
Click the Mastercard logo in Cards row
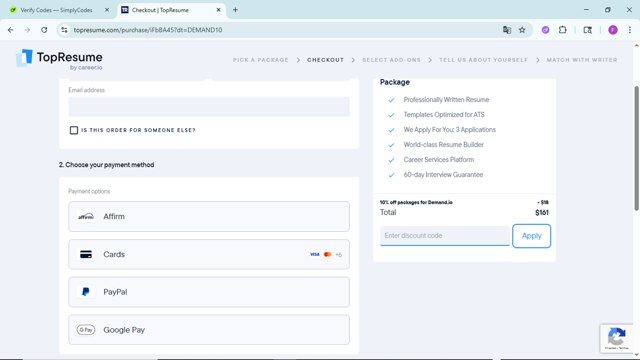(x=327, y=254)
